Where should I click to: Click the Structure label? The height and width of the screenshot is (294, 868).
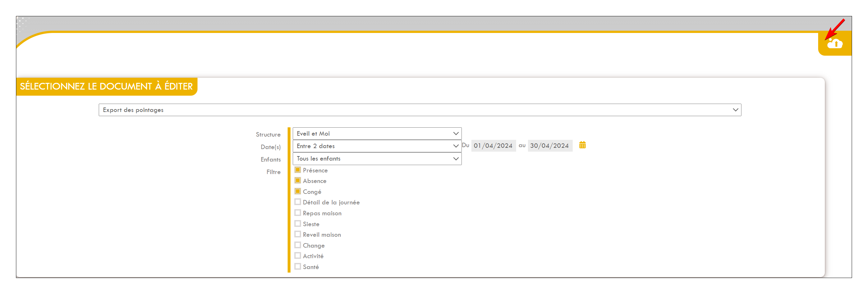click(268, 135)
